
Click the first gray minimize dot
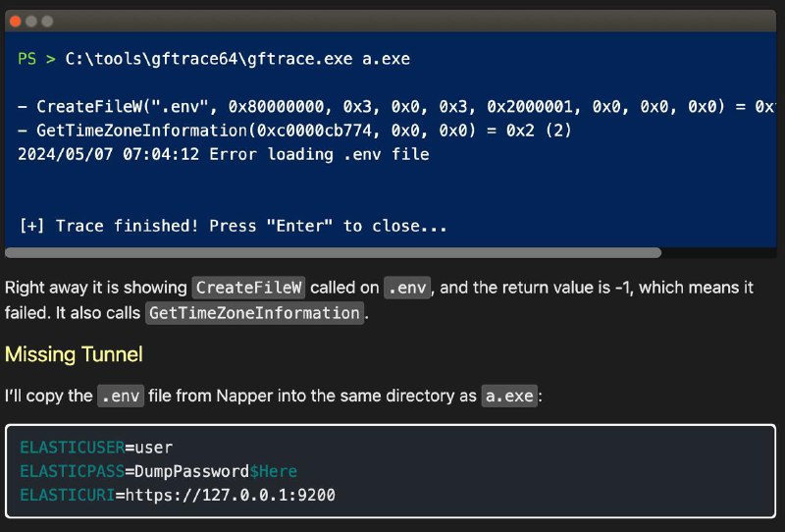[31, 21]
